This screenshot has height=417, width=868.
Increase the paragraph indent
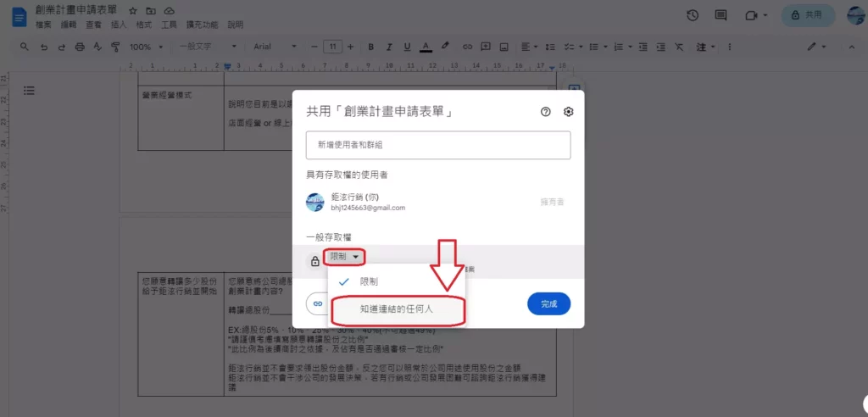(661, 47)
